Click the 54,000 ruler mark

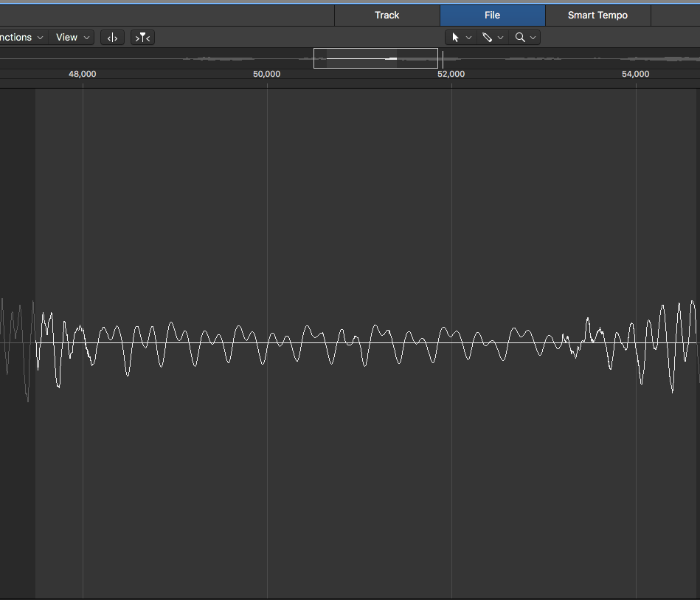coord(636,74)
